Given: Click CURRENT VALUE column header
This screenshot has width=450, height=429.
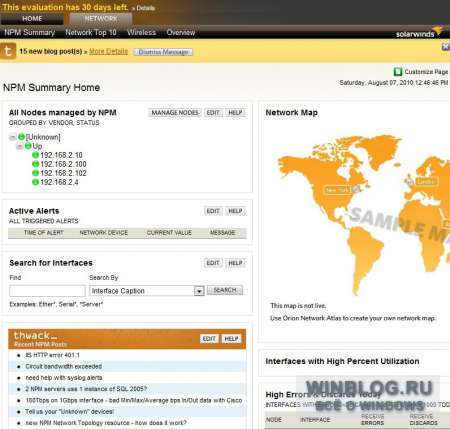Looking at the screenshot, I should pyautogui.click(x=169, y=233).
